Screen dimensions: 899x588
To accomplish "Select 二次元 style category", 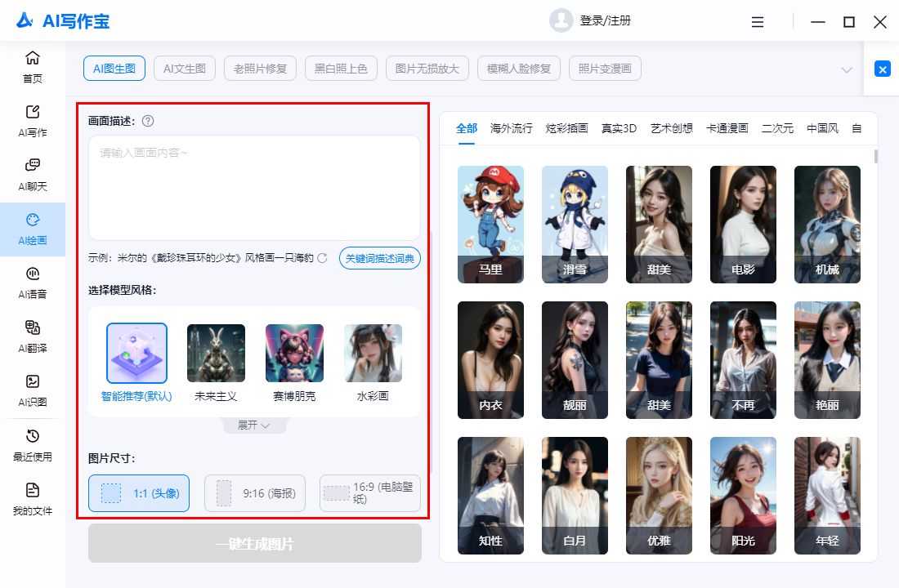I will pos(777,128).
